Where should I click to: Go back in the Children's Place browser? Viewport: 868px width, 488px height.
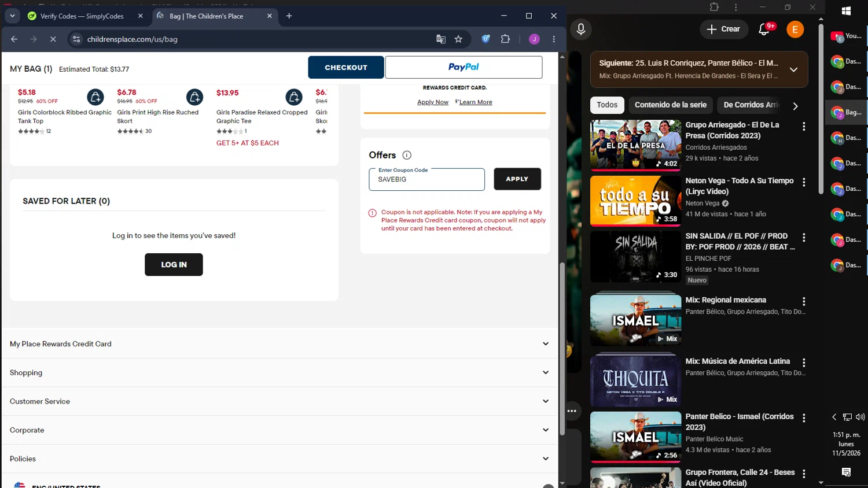[x=14, y=39]
